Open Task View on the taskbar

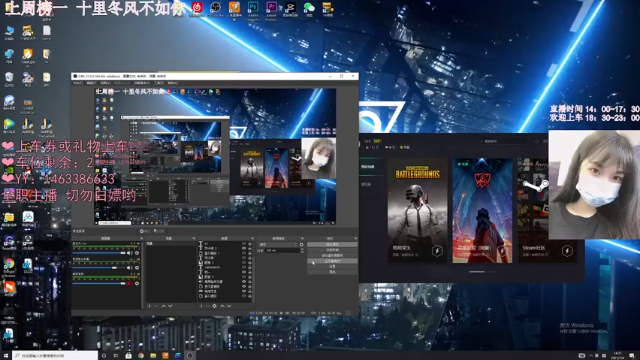(116, 356)
